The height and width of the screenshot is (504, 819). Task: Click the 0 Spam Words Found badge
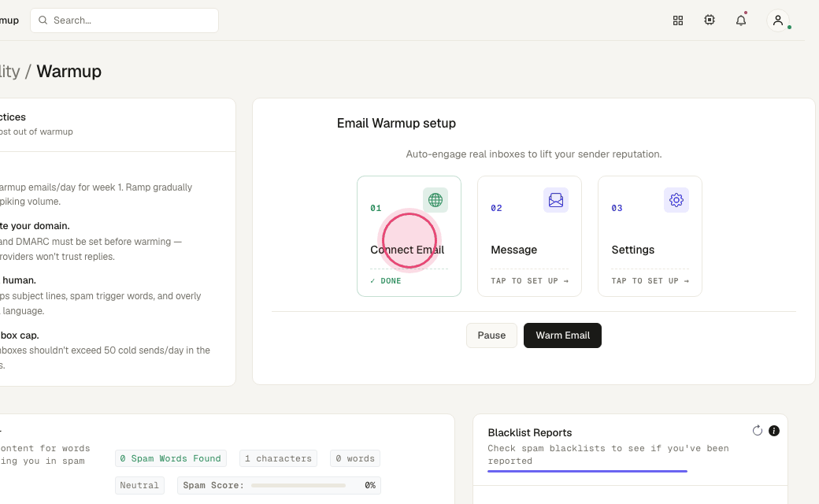[171, 458]
